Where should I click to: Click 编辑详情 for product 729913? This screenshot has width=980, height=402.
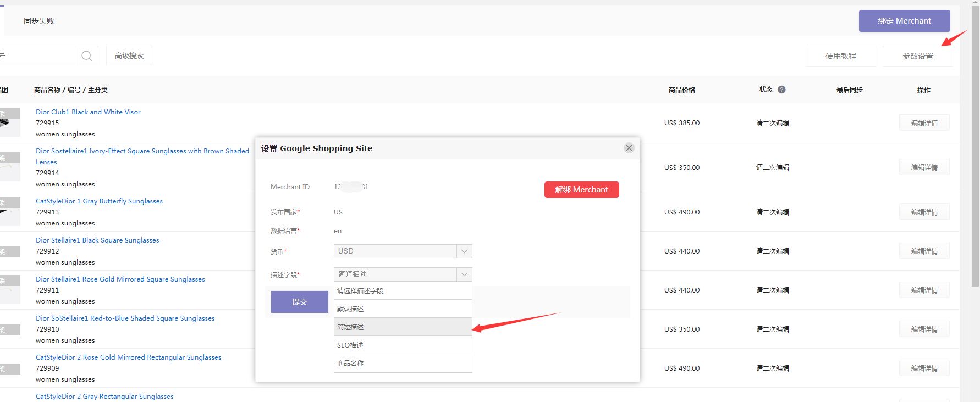tap(924, 212)
